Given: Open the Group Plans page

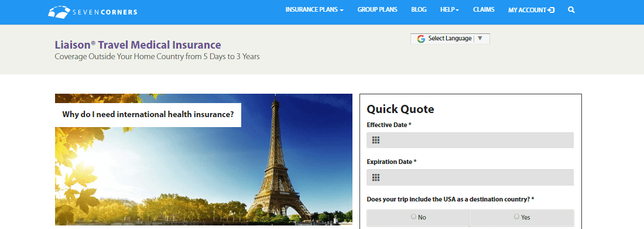Looking at the screenshot, I should pos(378,9).
